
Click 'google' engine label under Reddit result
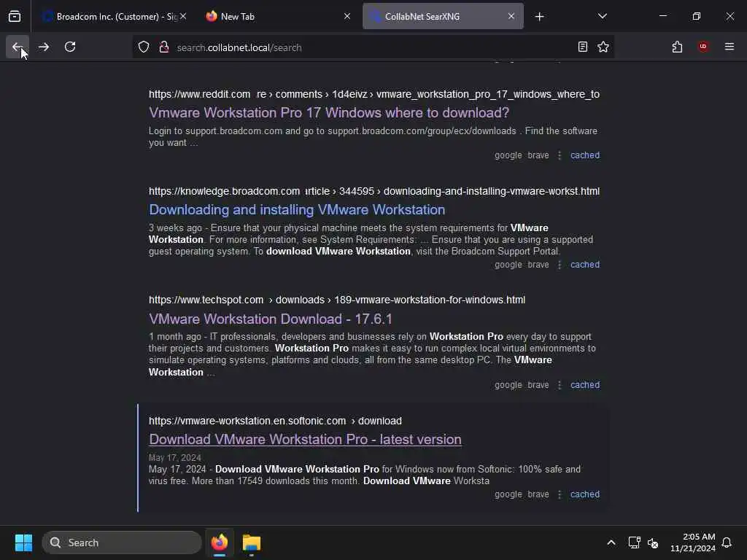(508, 155)
